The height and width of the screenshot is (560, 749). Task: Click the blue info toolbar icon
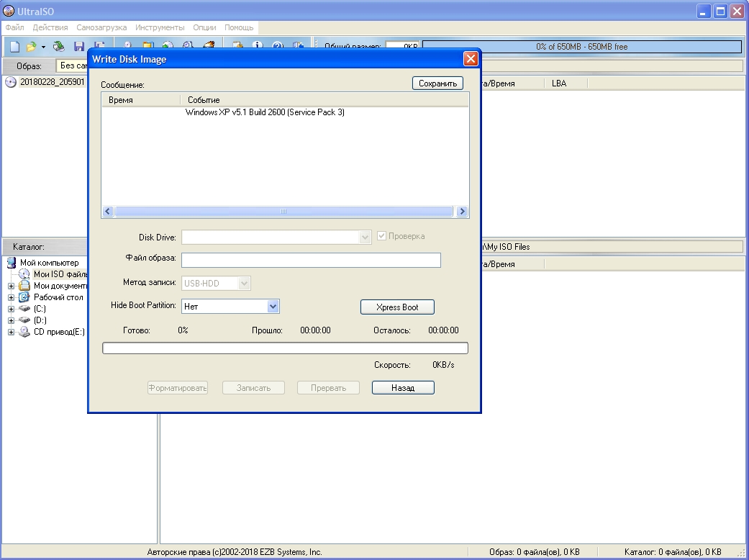258,45
